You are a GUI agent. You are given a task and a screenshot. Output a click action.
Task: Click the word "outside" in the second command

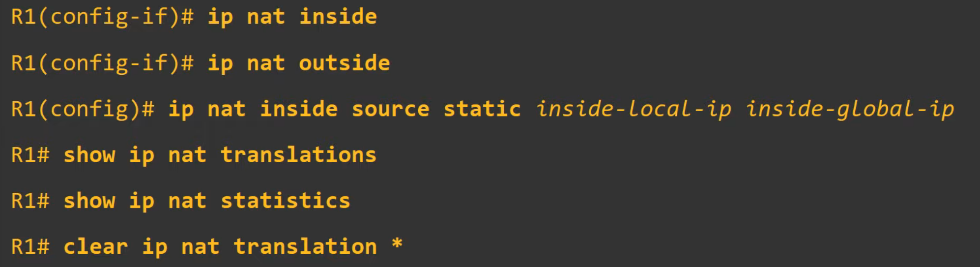tap(344, 63)
